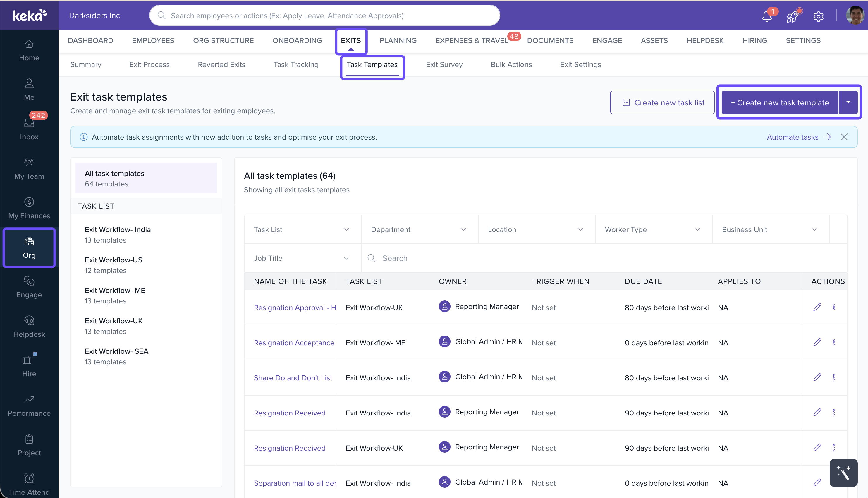This screenshot has height=498, width=868.
Task: Open the Department filter dropdown
Action: 419,229
